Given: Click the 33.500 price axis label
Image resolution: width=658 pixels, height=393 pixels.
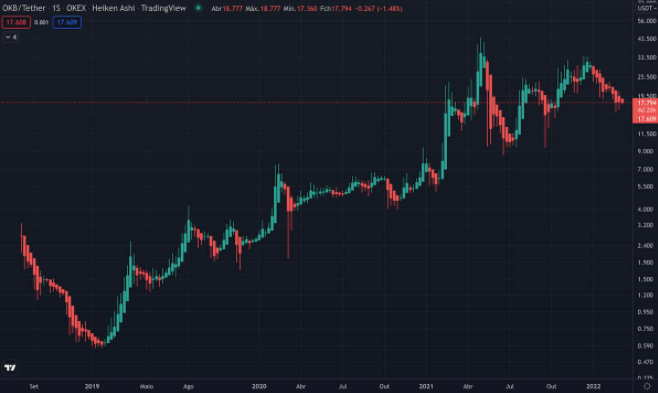Looking at the screenshot, I should [x=647, y=57].
